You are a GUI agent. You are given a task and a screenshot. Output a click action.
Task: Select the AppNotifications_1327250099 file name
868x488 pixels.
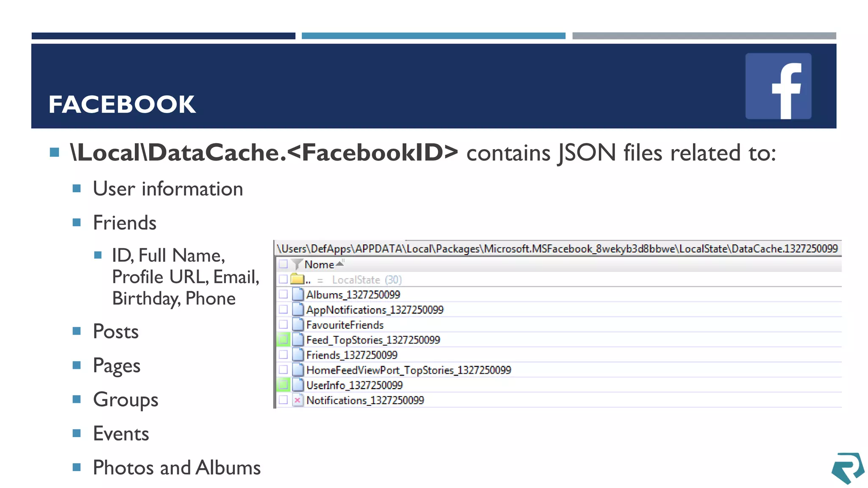point(375,310)
